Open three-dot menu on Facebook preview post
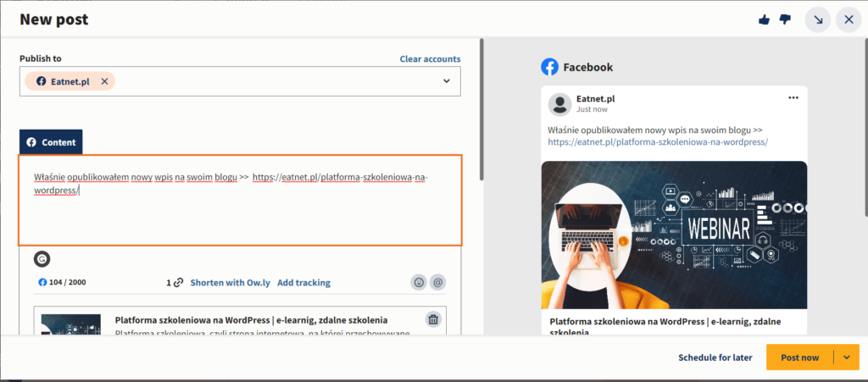Screen dimensions: 868x382 pyautogui.click(x=793, y=98)
